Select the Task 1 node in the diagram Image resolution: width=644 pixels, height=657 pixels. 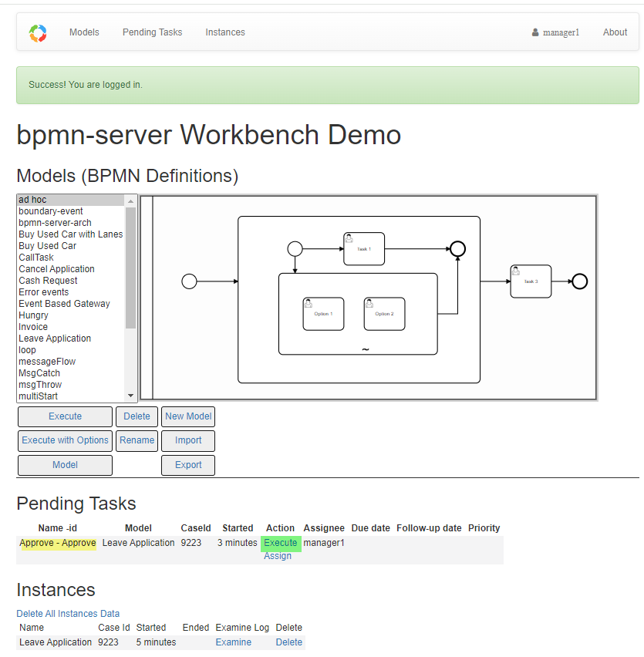363,248
